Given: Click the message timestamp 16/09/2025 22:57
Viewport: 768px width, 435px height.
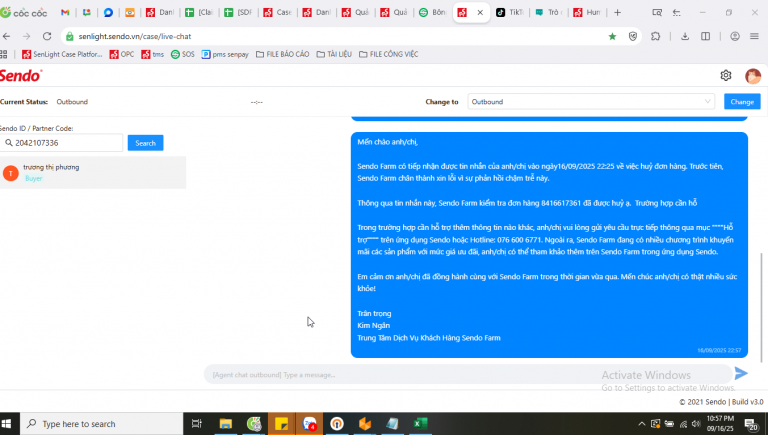Looking at the screenshot, I should pos(719,350).
